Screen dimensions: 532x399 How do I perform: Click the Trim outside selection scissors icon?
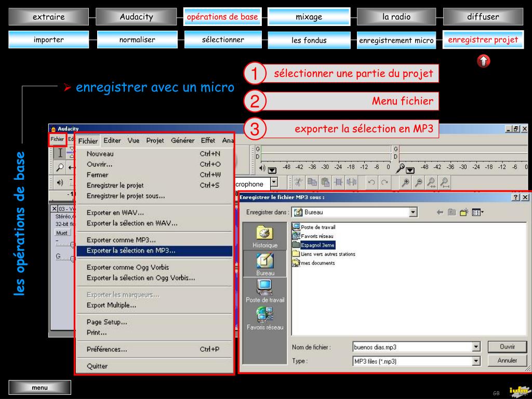(298, 182)
